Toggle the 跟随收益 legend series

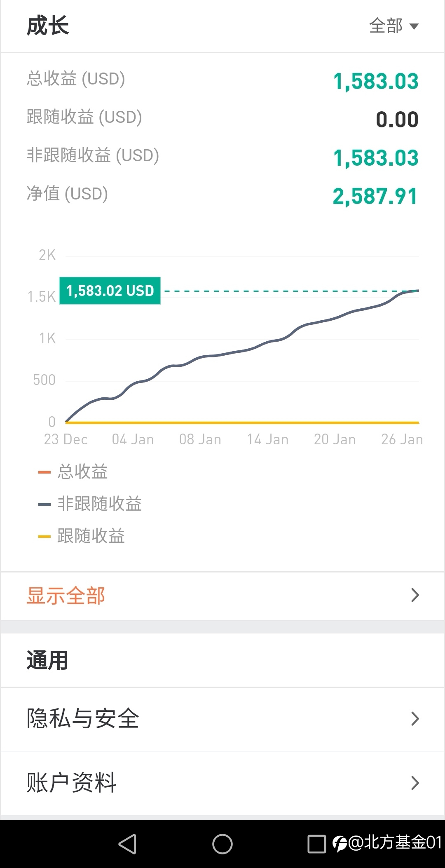pos(82,536)
